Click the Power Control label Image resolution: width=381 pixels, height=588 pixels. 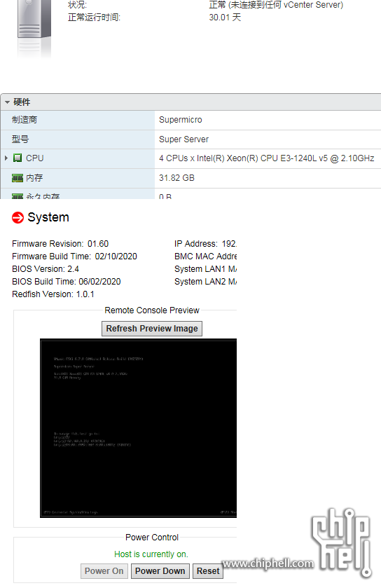pyautogui.click(x=152, y=538)
